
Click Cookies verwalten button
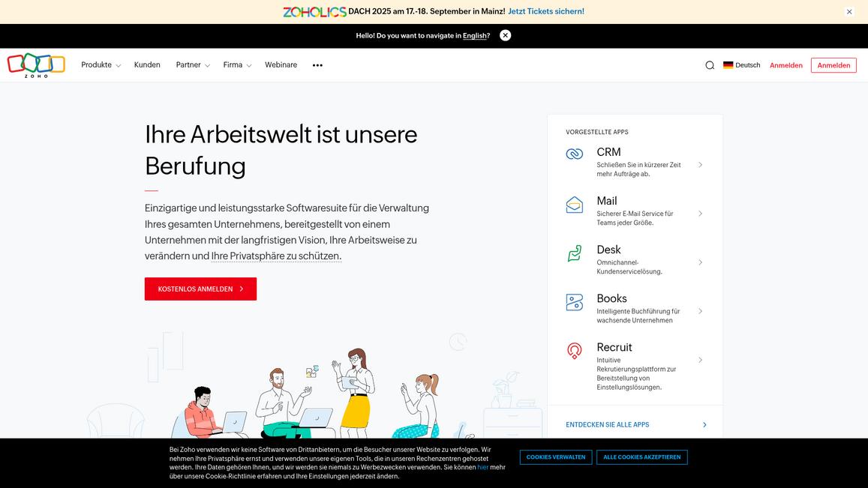(556, 457)
